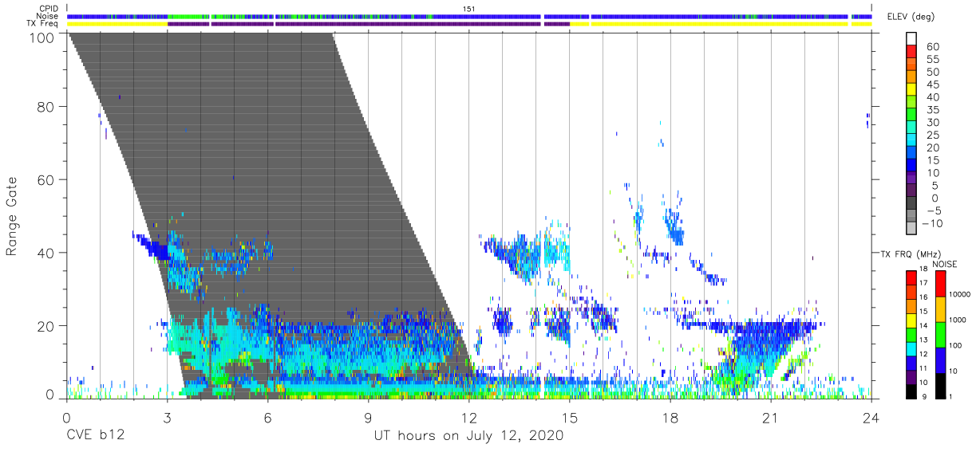
Task: Click the 'CVE b12' radar beam label
Action: pyautogui.click(x=94, y=436)
